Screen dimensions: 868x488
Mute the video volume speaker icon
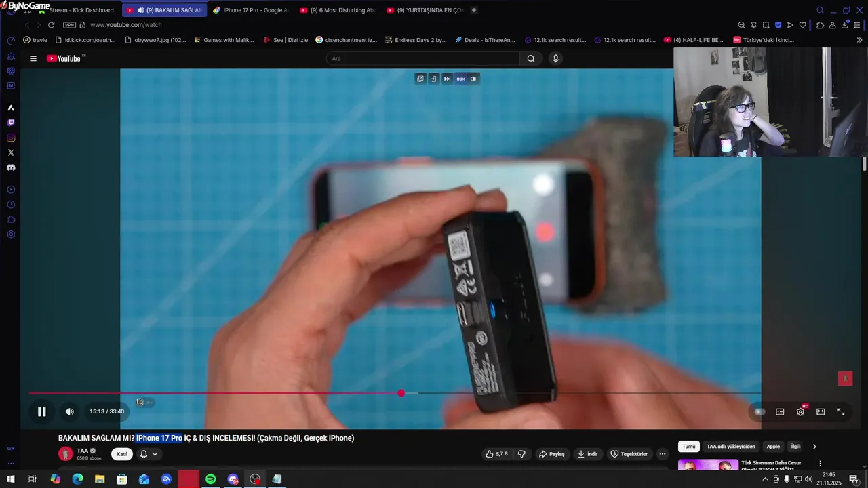(69, 411)
